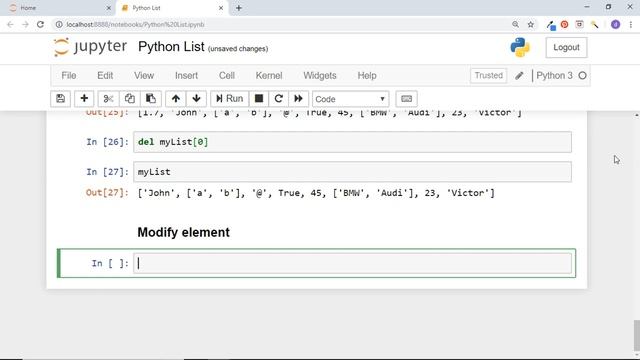Click the Out[27] prompt label
Image resolution: width=640 pixels, height=360 pixels.
[107, 193]
